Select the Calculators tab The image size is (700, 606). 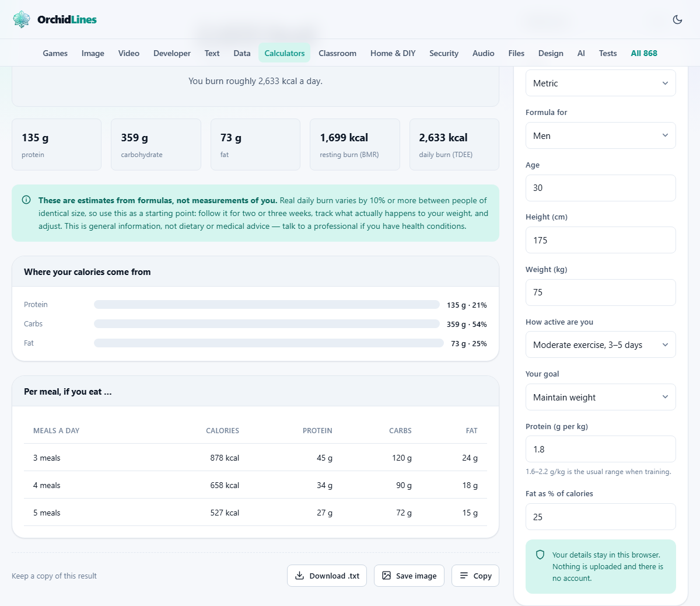285,53
